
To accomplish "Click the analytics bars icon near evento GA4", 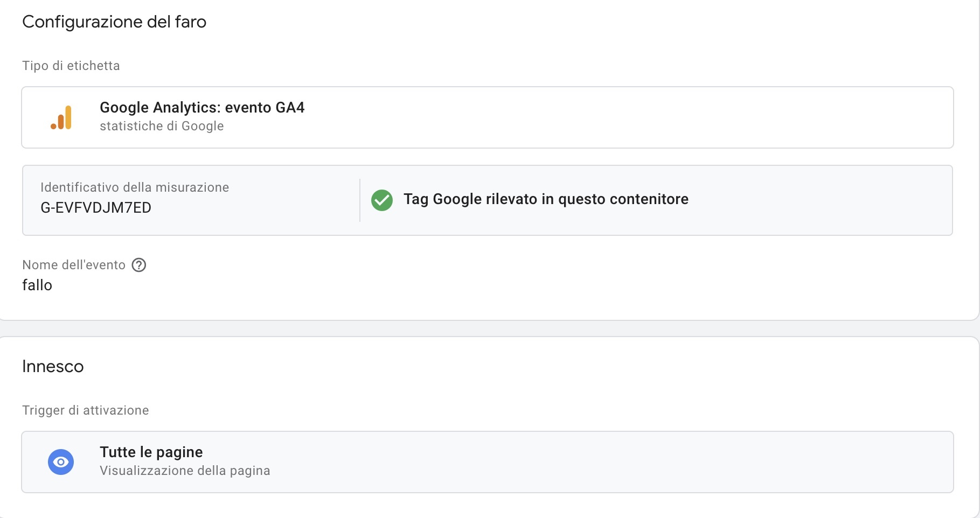I will coord(61,117).
